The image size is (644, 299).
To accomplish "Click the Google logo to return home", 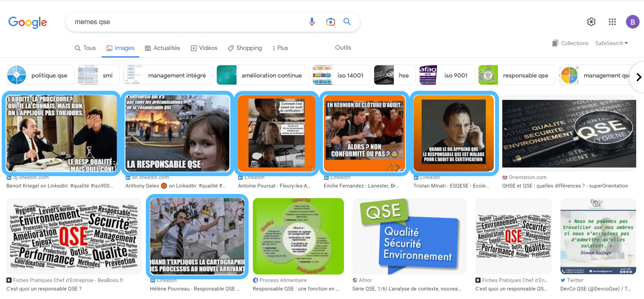I will click(28, 23).
